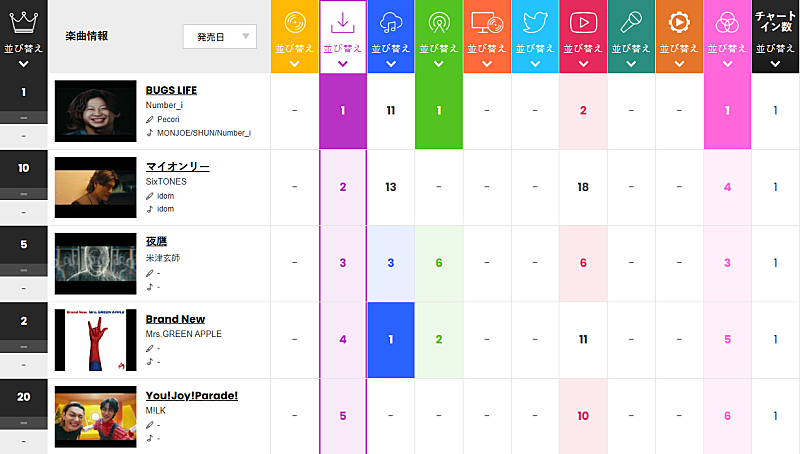Click the YouTube video play icon
The height and width of the screenshot is (454, 800).
click(583, 23)
